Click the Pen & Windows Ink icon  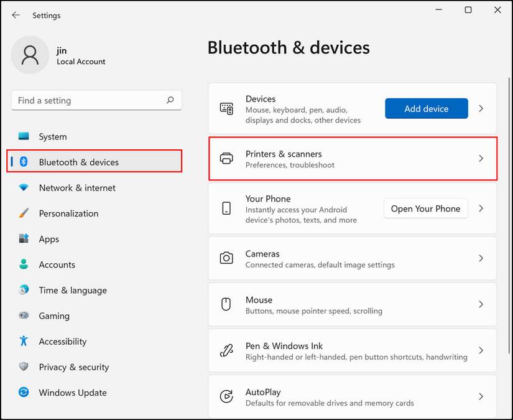[226, 351]
